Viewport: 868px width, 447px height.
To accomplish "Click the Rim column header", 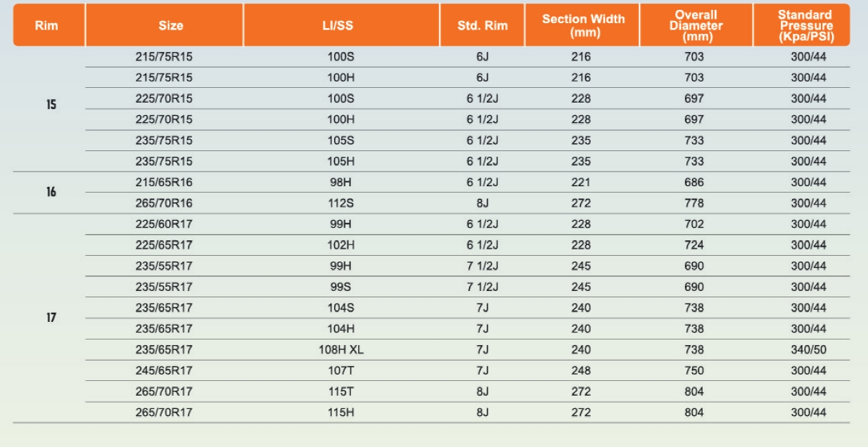I will [49, 25].
